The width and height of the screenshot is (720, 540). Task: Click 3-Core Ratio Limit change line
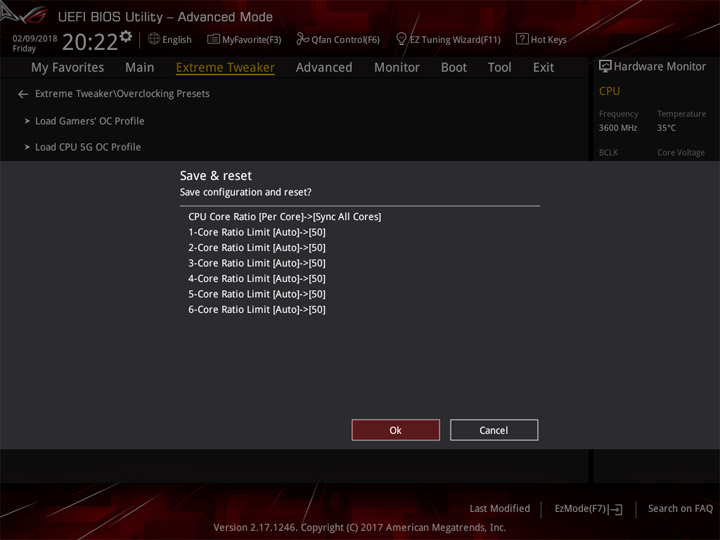click(257, 263)
